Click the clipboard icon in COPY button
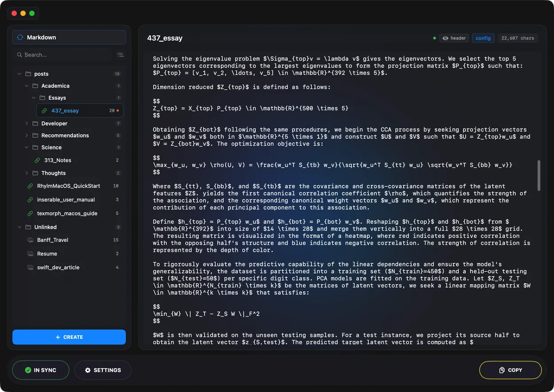The image size is (554, 392). (502, 370)
